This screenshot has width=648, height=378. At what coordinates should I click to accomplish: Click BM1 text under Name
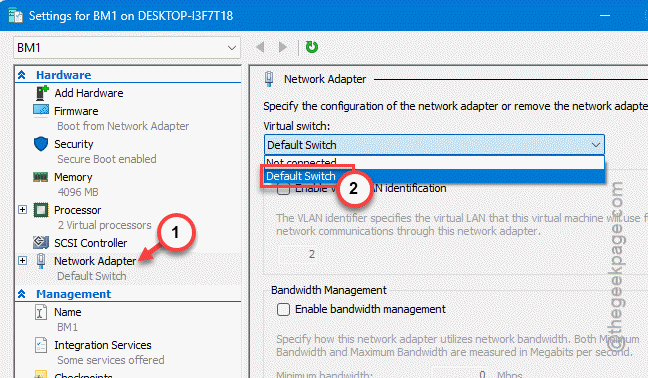(x=67, y=327)
